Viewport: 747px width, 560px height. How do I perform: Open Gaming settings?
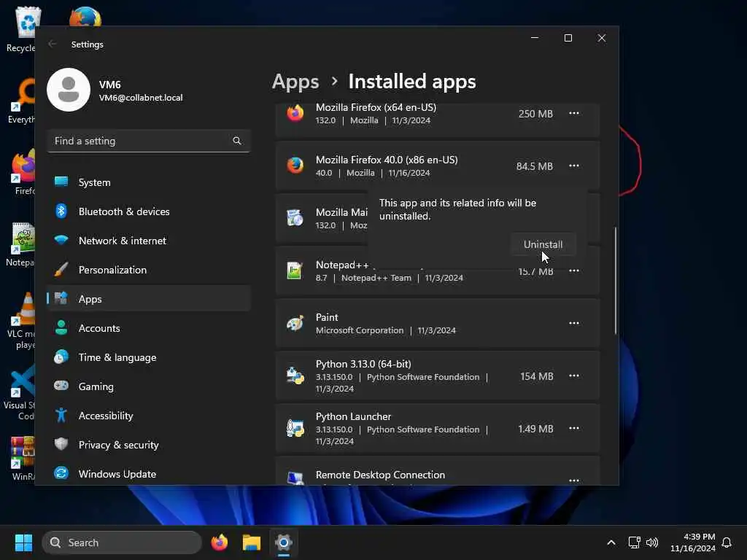(149, 386)
